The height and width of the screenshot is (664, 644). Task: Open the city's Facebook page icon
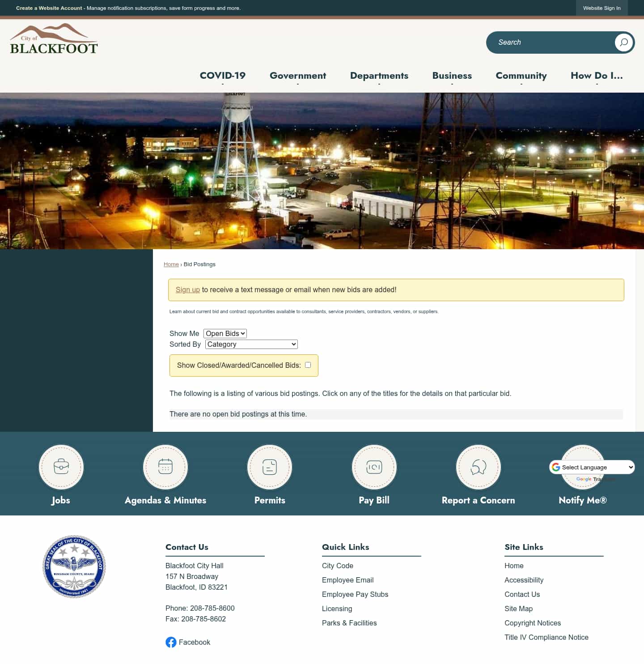[x=171, y=642]
